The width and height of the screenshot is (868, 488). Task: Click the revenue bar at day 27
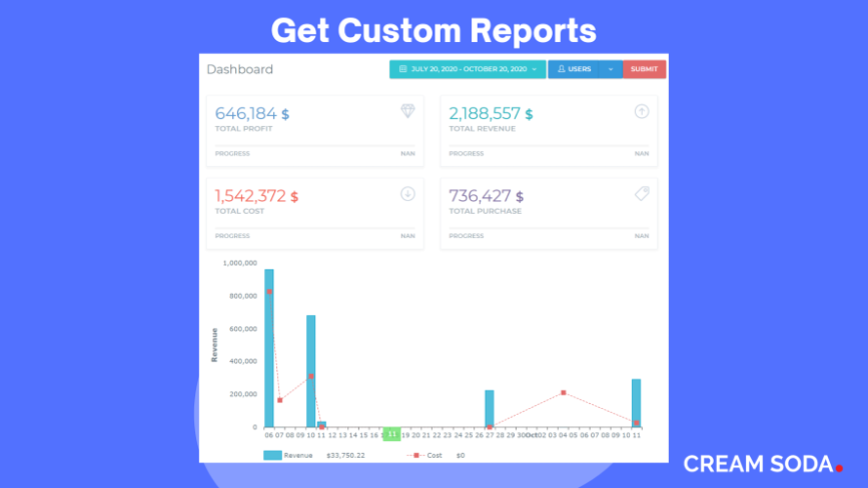[490, 409]
